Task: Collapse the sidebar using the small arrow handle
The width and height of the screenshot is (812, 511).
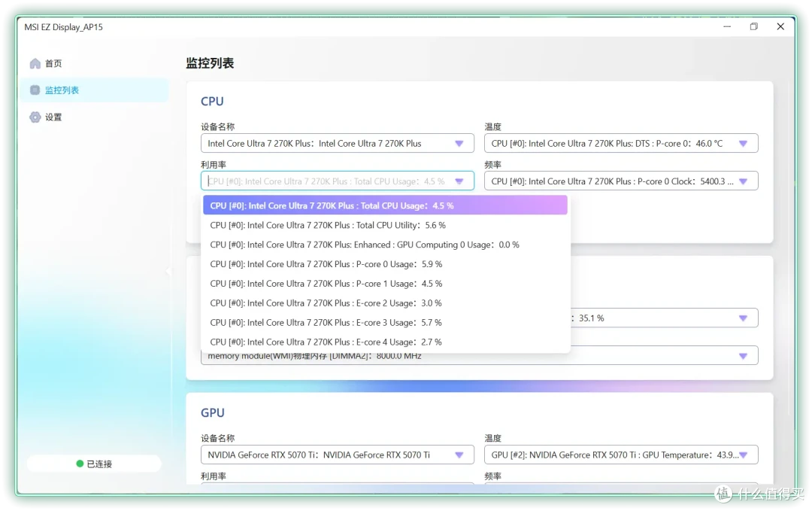Action: [x=168, y=271]
